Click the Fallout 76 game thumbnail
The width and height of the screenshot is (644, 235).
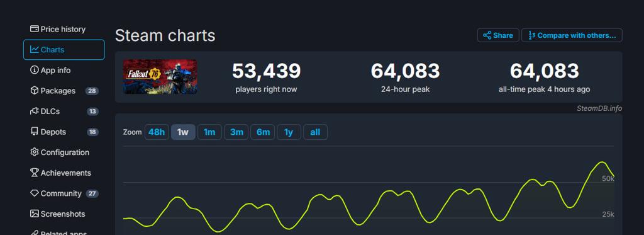pos(160,77)
